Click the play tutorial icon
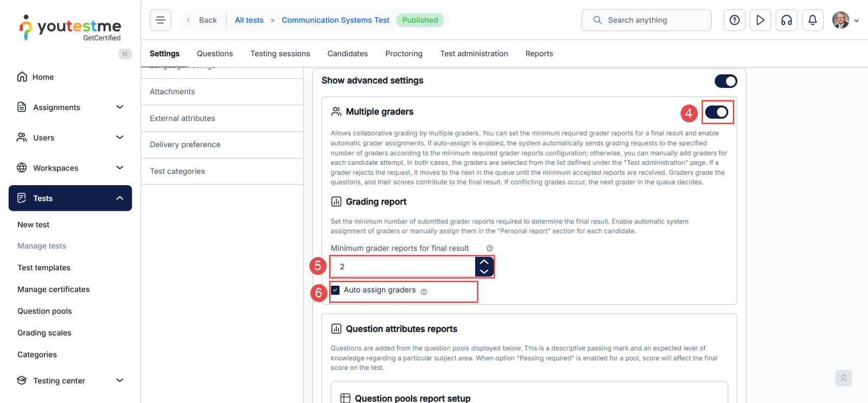This screenshot has width=868, height=403. point(760,20)
